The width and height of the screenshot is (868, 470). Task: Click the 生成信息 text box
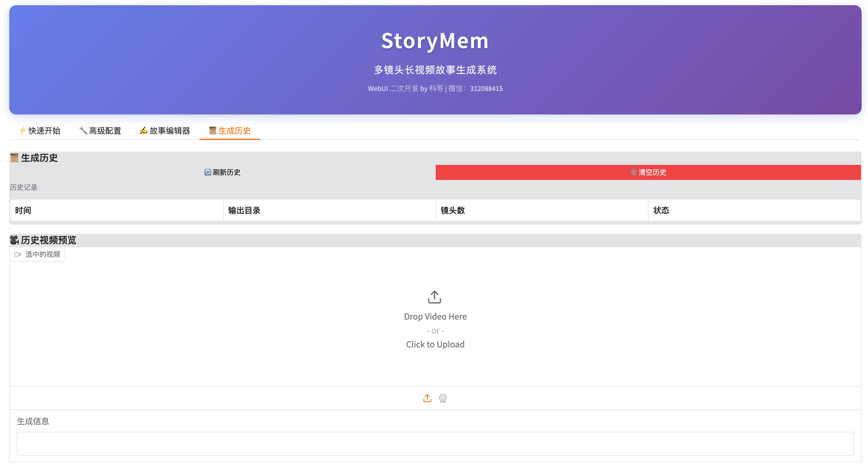click(x=435, y=444)
